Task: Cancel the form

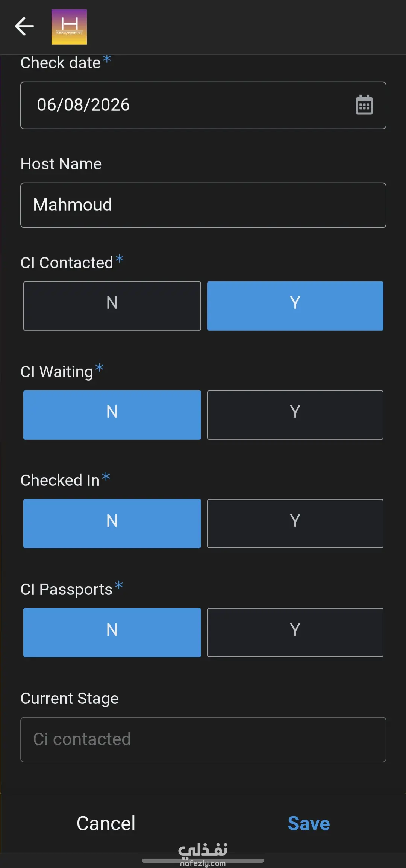Action: click(106, 823)
